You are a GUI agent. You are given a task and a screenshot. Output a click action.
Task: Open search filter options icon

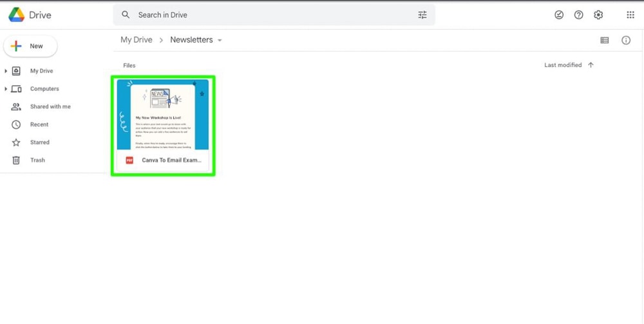422,15
